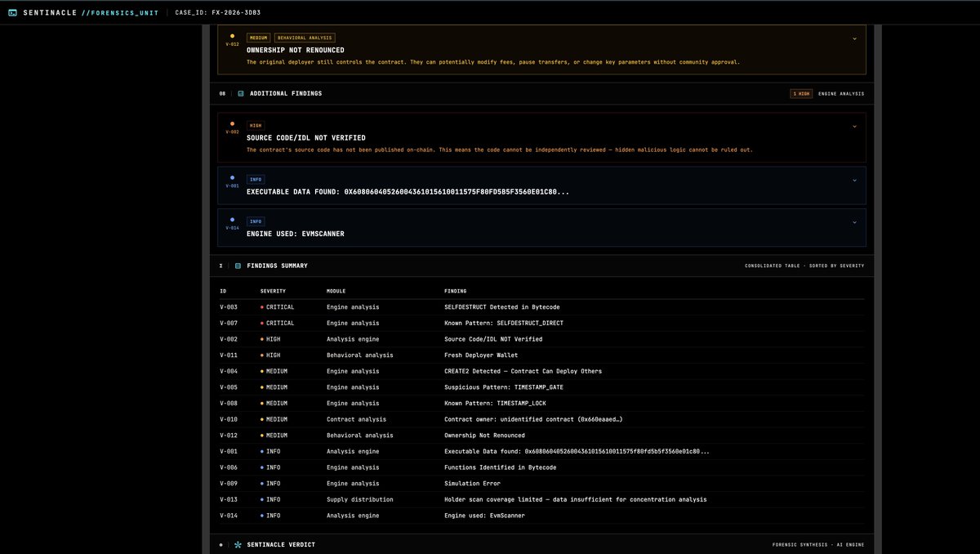Expand the Ownership Not Renounced card chevron

point(854,38)
